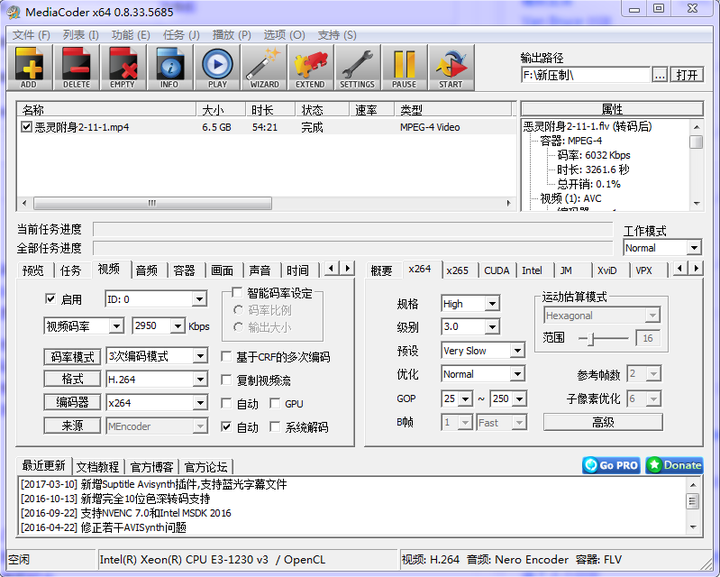Enable 智能码率设定 checkbox
Image resolution: width=720 pixels, height=577 pixels.
coord(237,292)
